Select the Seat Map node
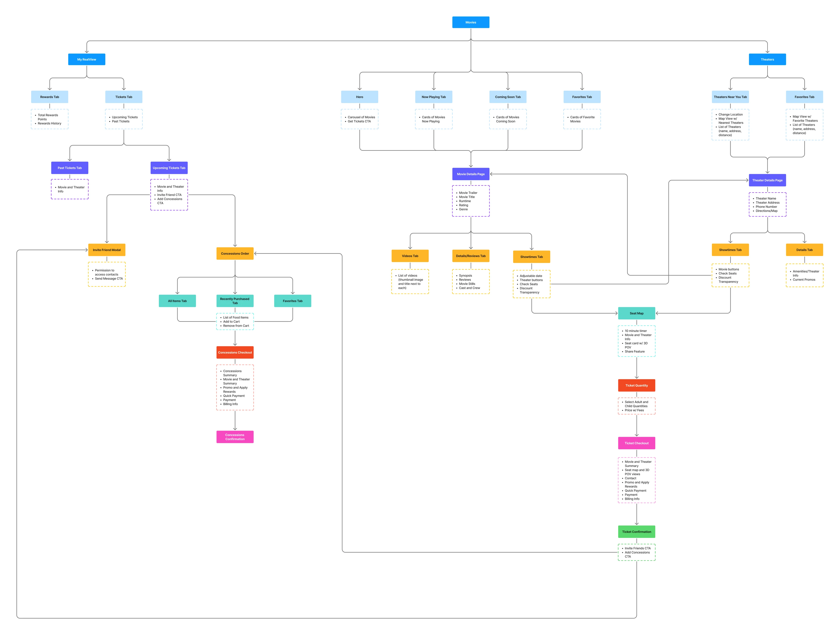The width and height of the screenshot is (840, 635). tap(636, 313)
